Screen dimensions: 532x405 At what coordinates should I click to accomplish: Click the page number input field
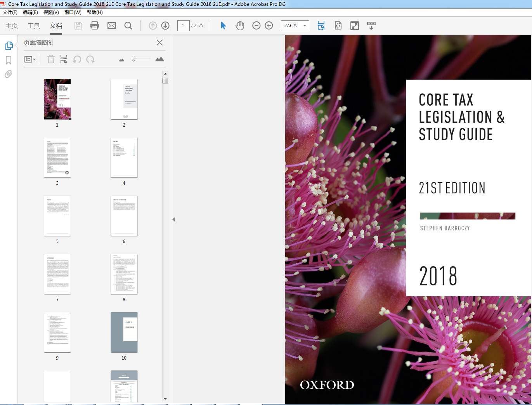pyautogui.click(x=183, y=26)
